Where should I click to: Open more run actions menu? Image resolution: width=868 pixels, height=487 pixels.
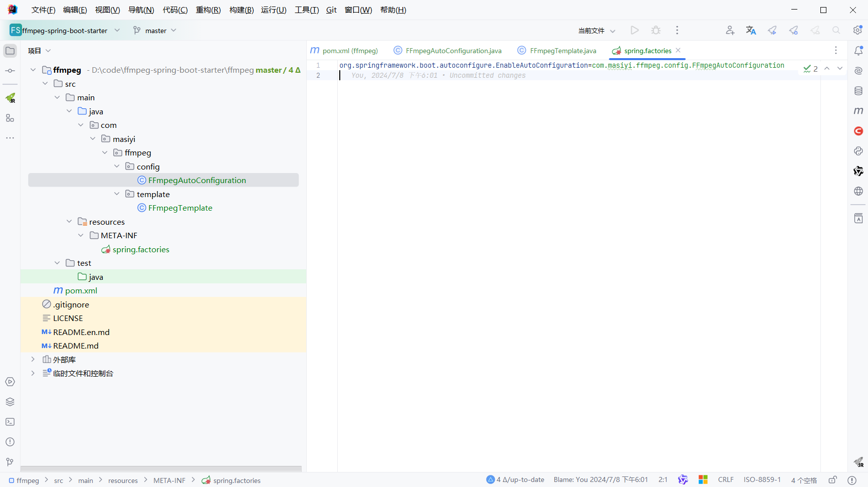tap(677, 30)
